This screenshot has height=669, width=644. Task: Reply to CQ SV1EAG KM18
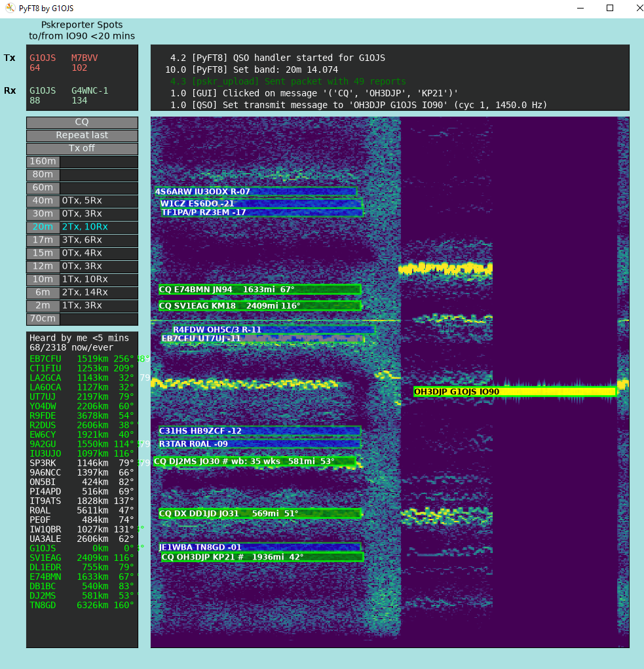coord(259,306)
